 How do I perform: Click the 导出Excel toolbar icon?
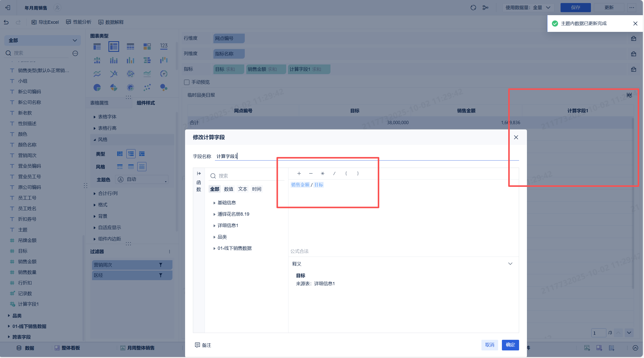coord(34,22)
